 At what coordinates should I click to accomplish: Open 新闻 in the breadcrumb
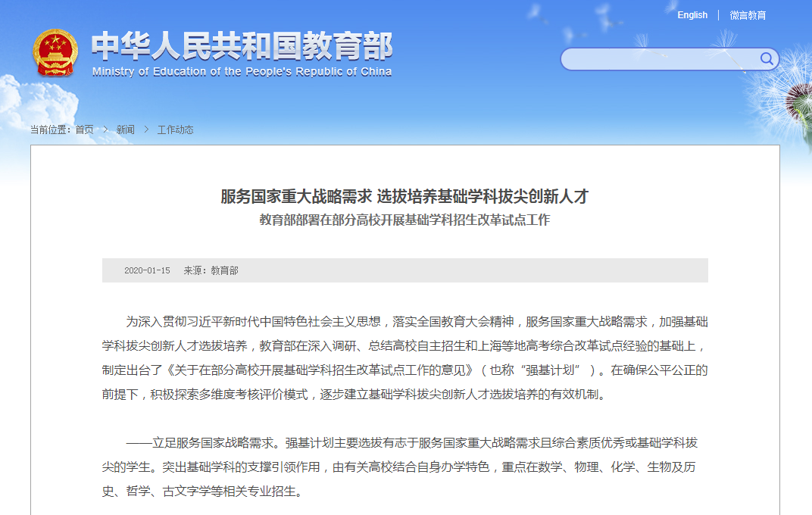point(125,130)
